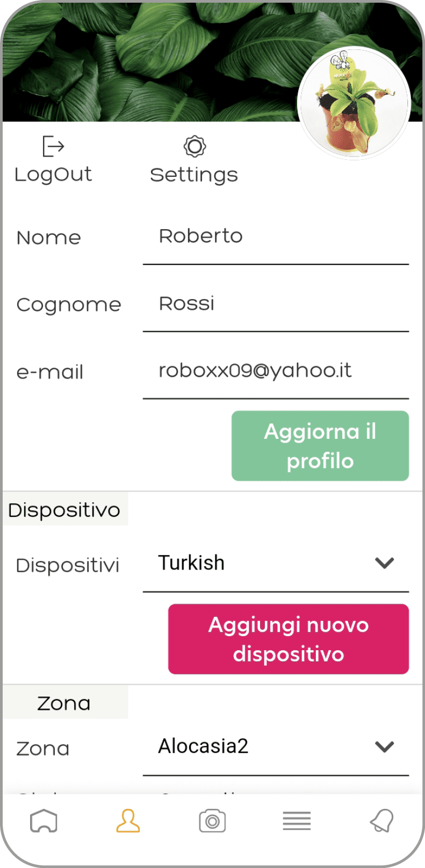
Task: Click Aggiungi nuovo dispositivo button
Action: pyautogui.click(x=289, y=639)
